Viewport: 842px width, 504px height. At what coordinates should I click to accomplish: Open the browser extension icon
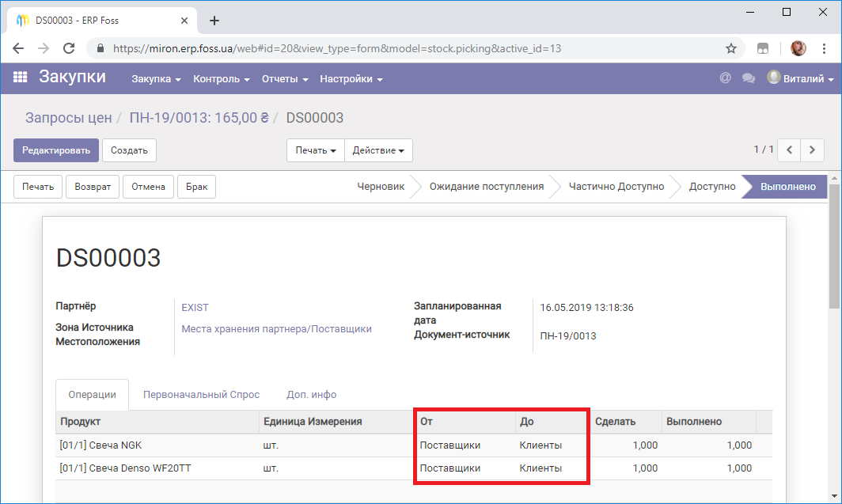click(763, 48)
